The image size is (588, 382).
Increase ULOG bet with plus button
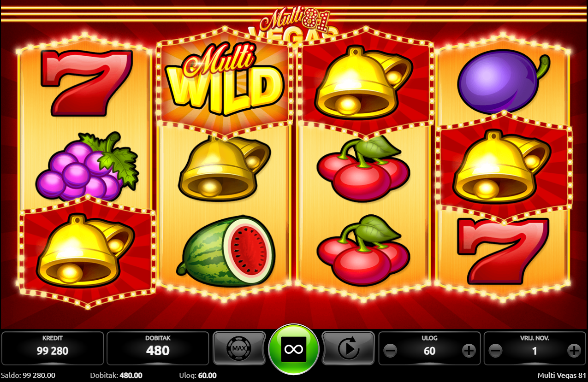469,351
